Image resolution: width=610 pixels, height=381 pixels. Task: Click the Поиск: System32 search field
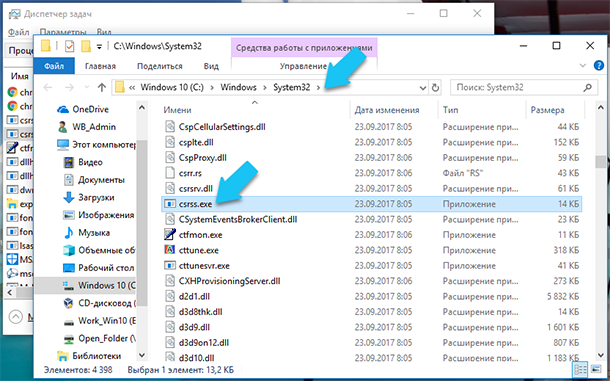pyautogui.click(x=523, y=88)
